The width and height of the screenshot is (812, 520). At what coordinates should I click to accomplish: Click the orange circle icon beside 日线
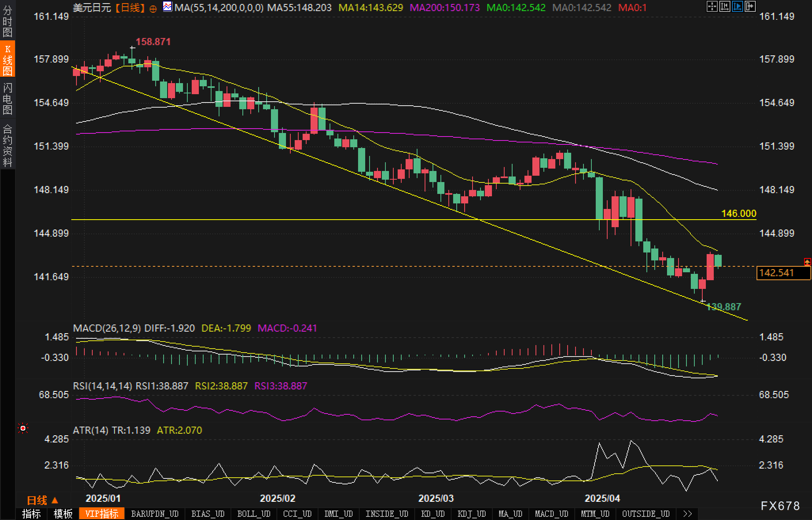tap(153, 9)
